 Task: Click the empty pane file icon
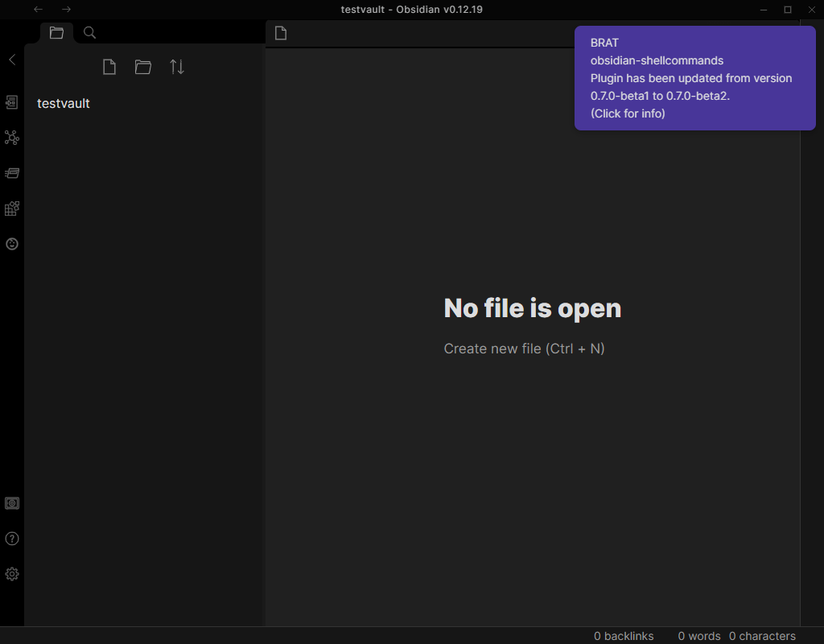[x=281, y=33]
